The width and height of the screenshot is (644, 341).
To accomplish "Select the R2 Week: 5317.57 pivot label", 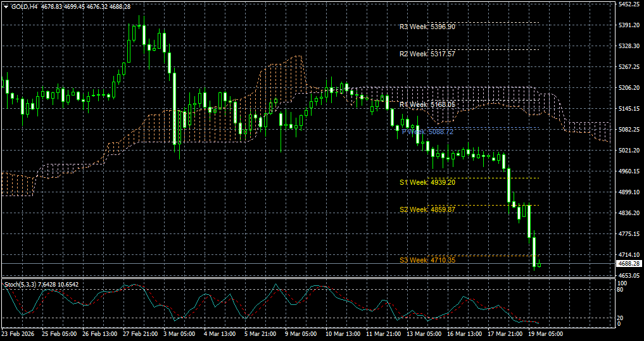I will tap(427, 54).
